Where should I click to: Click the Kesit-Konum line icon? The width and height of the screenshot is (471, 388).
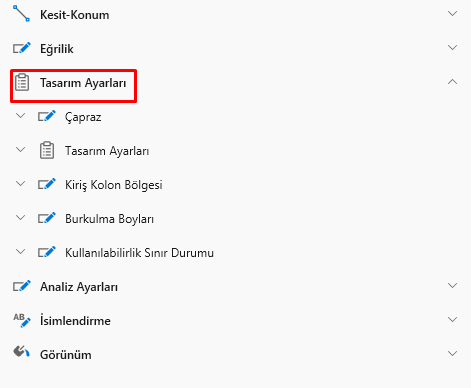coord(21,14)
